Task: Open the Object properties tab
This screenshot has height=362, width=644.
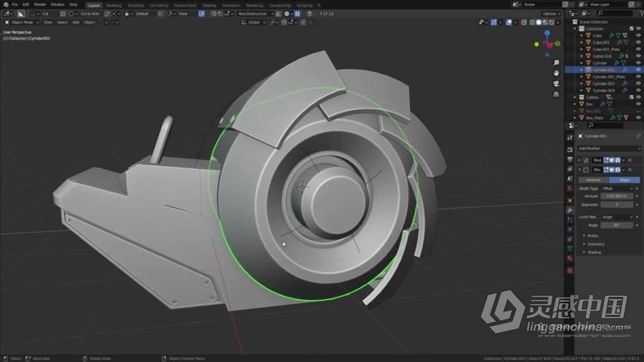Action: pyautogui.click(x=570, y=201)
